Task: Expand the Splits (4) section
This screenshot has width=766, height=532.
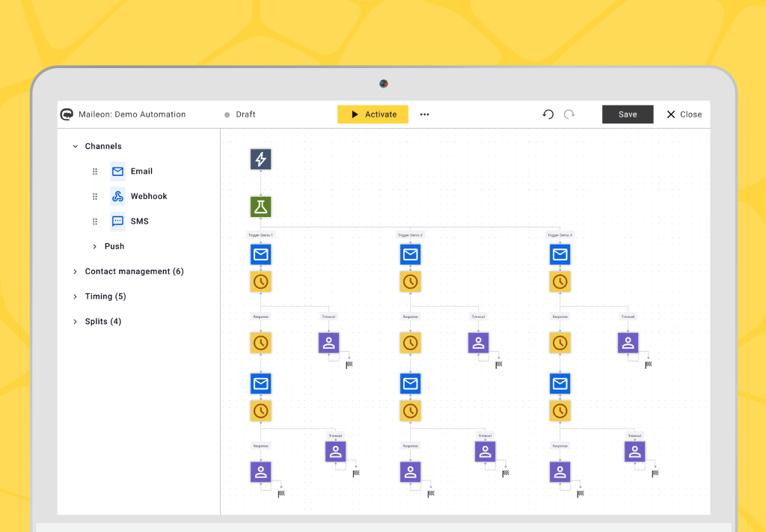Action: coord(75,321)
